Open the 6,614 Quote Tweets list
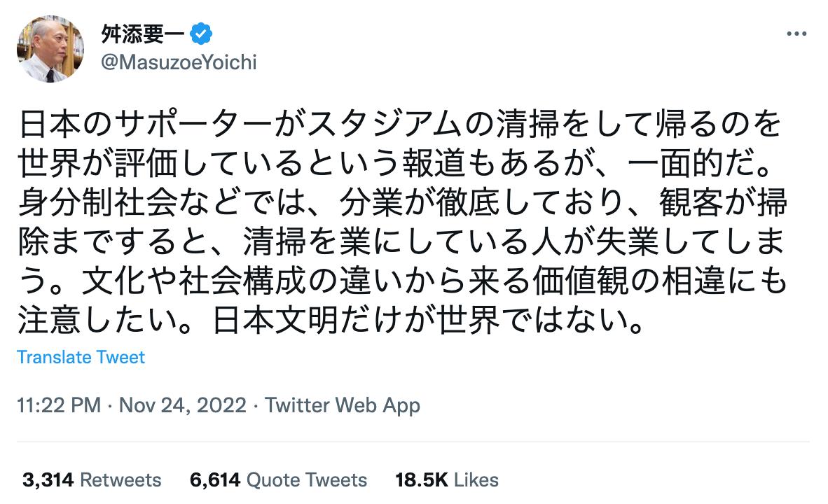 click(277, 480)
